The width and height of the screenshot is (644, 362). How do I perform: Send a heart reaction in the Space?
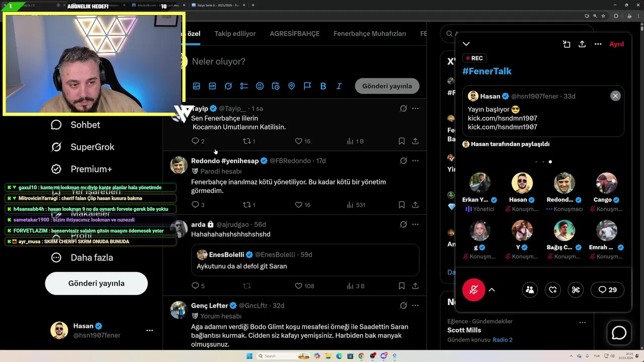click(553, 290)
